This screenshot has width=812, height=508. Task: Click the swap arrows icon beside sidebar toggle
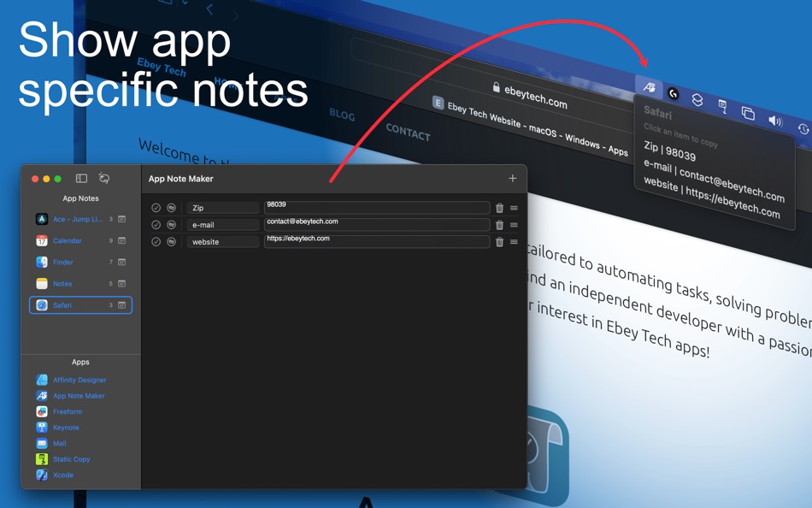[104, 176]
